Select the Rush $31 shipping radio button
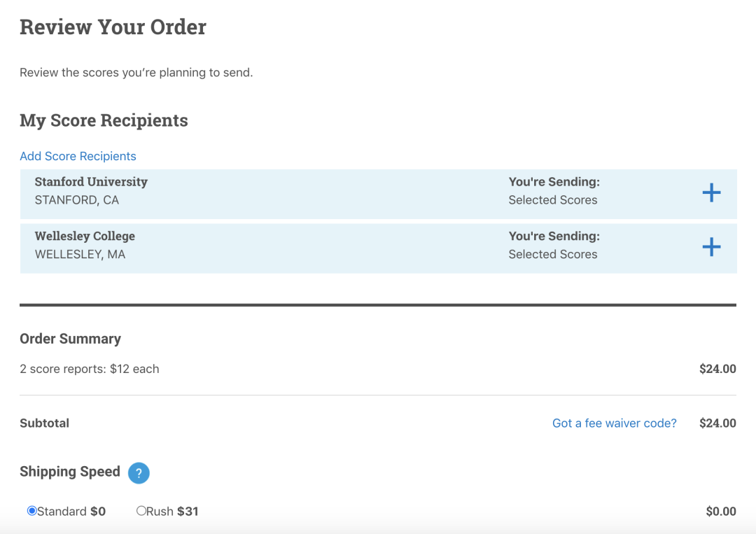Image resolution: width=756 pixels, height=534 pixels. 141,511
